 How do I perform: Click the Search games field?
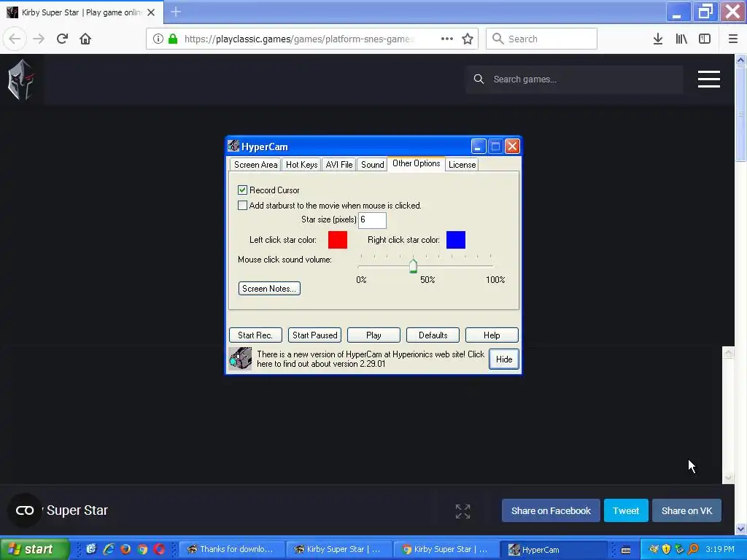pyautogui.click(x=573, y=79)
